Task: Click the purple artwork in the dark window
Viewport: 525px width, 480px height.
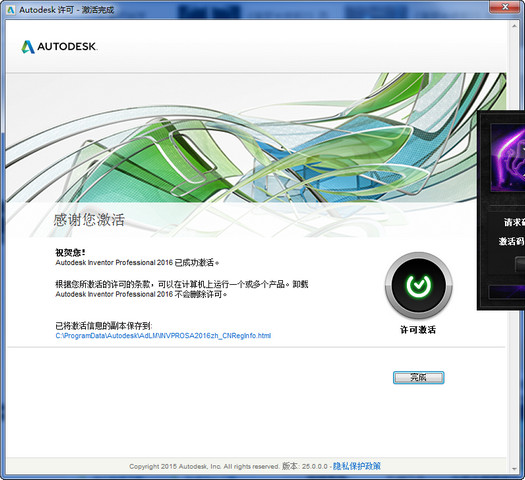Action: pos(508,158)
